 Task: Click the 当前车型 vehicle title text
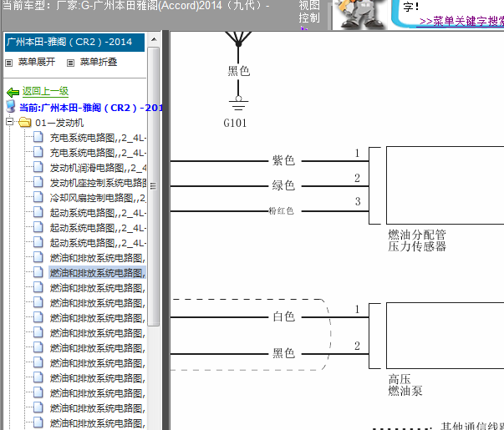135,5
